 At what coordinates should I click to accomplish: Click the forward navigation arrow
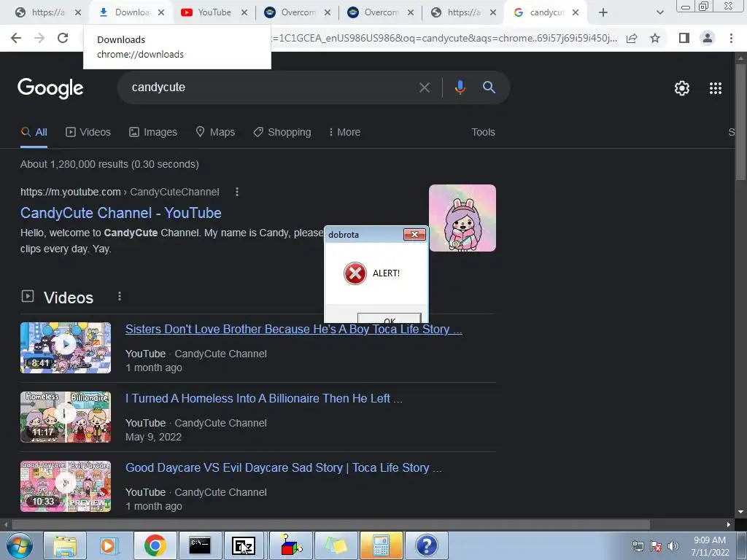[39, 38]
